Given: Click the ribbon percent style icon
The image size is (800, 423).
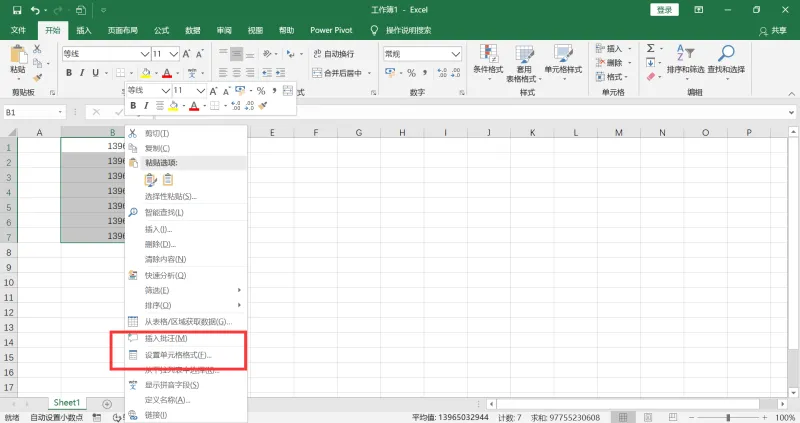Looking at the screenshot, I should point(411,73).
